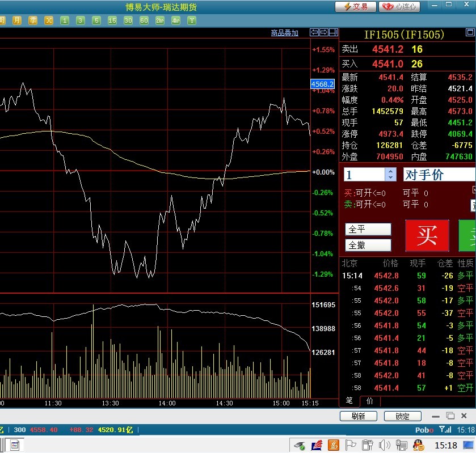Click the 全平 close-all button
The width and height of the screenshot is (476, 453).
(x=368, y=229)
